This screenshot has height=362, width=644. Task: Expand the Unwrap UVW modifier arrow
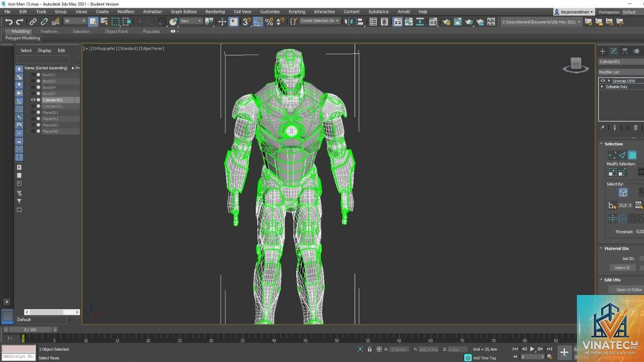[x=609, y=81]
